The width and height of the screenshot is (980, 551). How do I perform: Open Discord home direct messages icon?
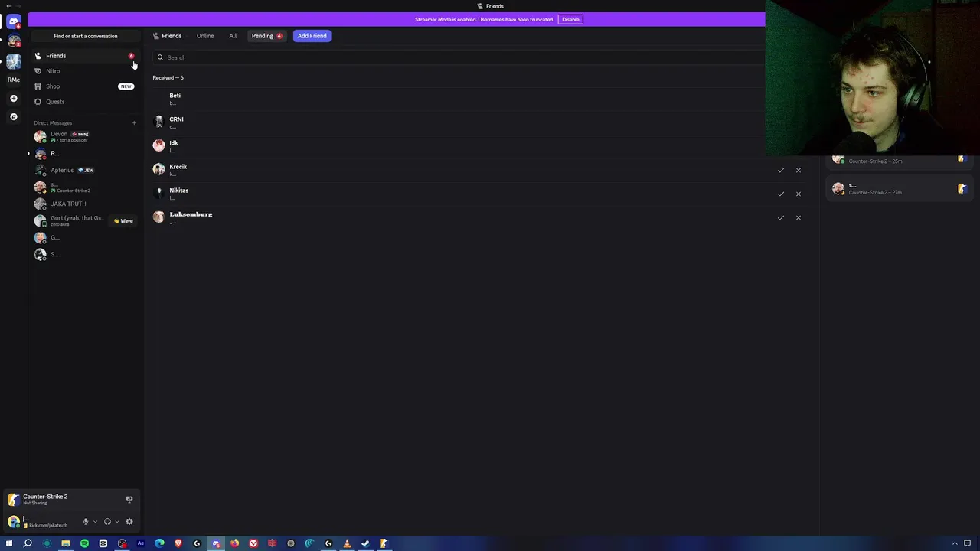14,22
